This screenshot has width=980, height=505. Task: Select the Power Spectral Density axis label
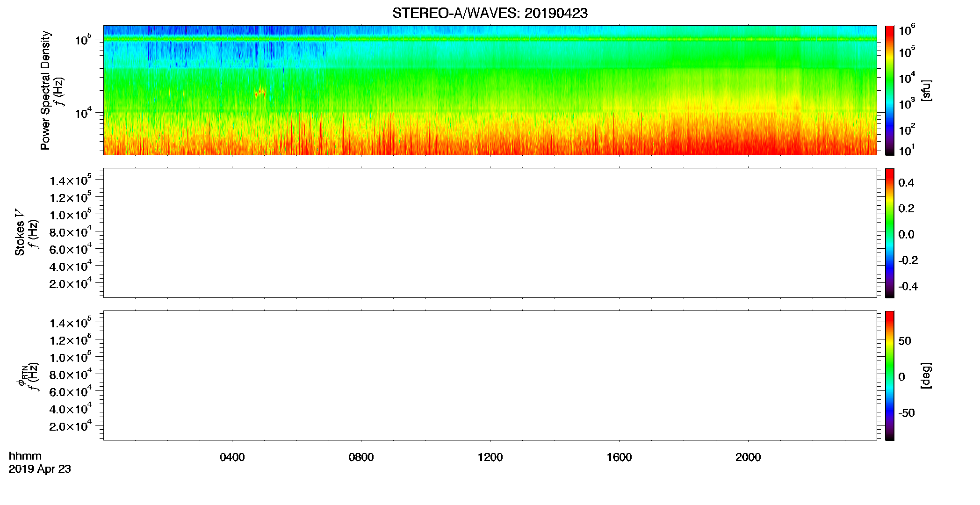(x=45, y=90)
